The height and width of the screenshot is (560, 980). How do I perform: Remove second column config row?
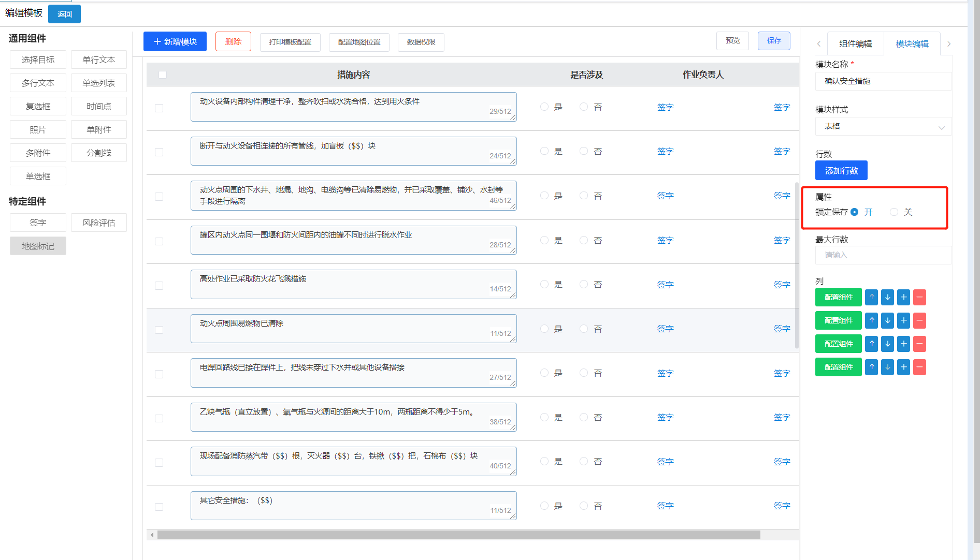pyautogui.click(x=920, y=320)
